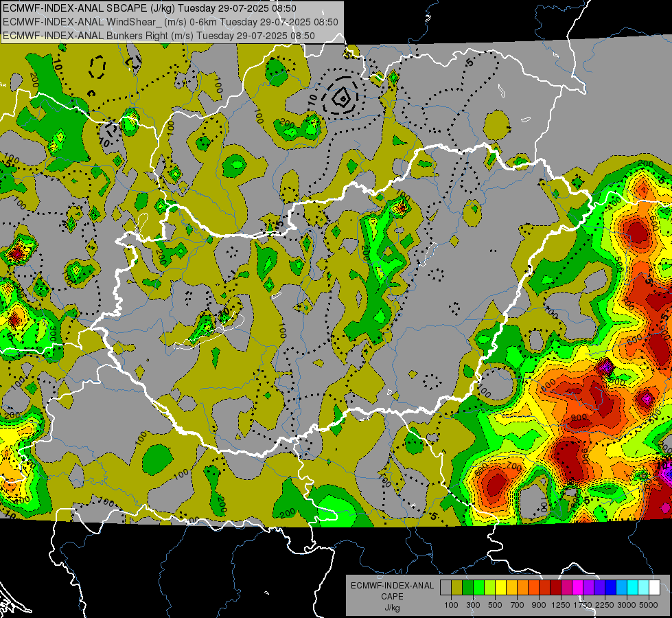Click the gray swatch in the CAPE legend

445,588
